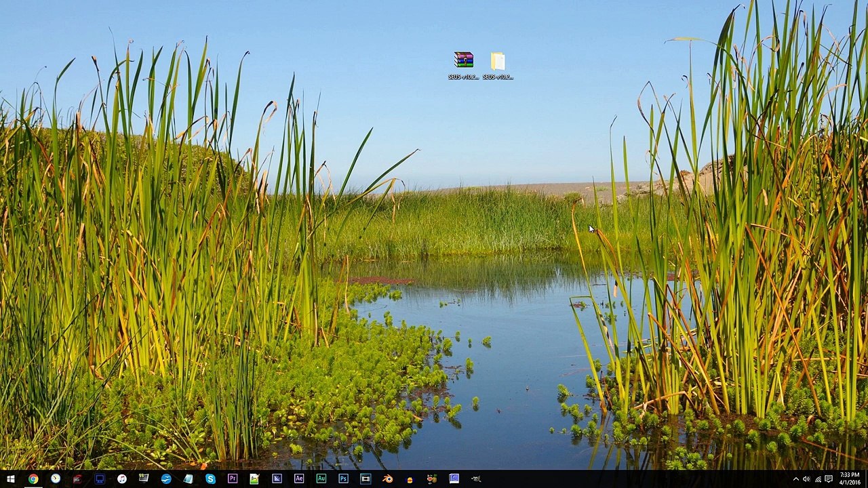The width and height of the screenshot is (868, 488).
Task: Open the Action Center notifications
Action: (829, 479)
